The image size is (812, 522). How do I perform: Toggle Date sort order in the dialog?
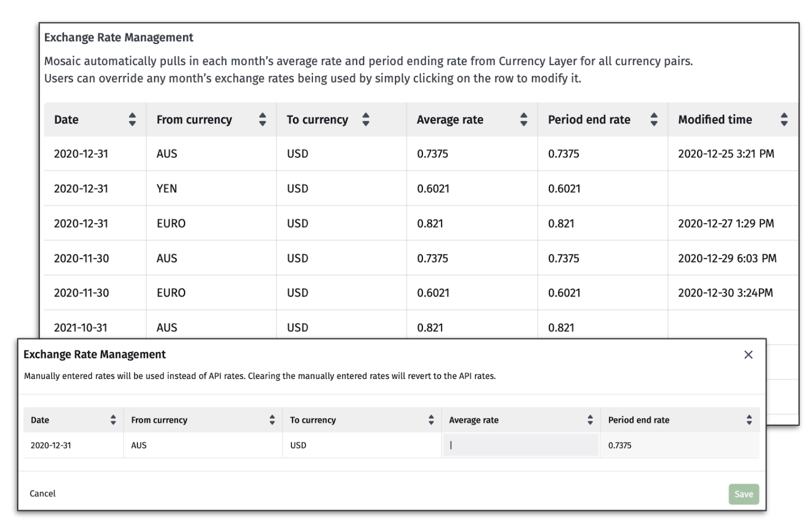(x=112, y=420)
